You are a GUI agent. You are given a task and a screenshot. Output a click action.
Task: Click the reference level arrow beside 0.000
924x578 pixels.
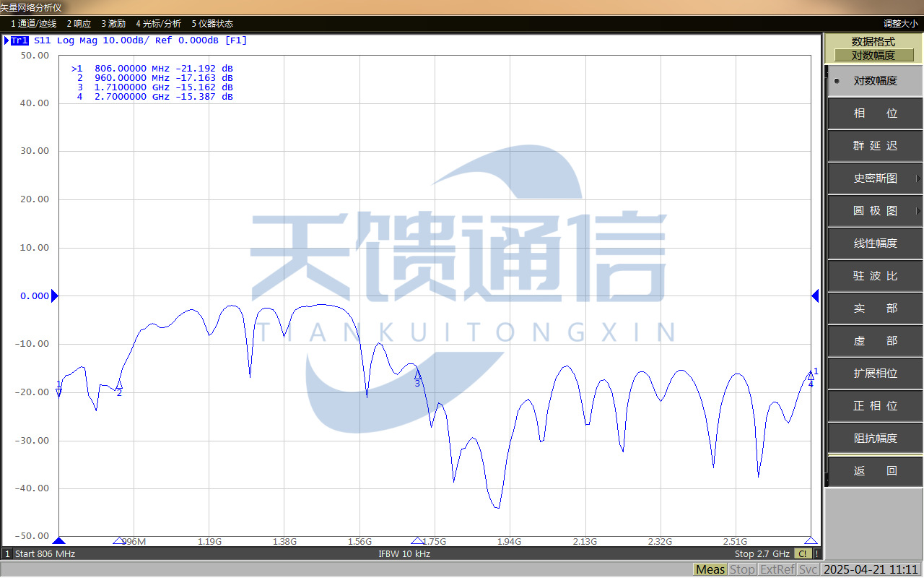pos(54,296)
